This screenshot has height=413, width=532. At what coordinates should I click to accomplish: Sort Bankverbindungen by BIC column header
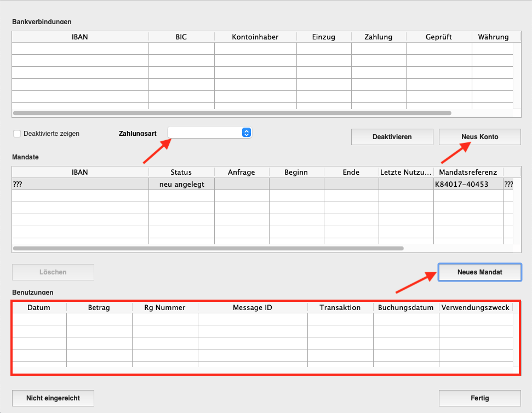[x=181, y=37]
